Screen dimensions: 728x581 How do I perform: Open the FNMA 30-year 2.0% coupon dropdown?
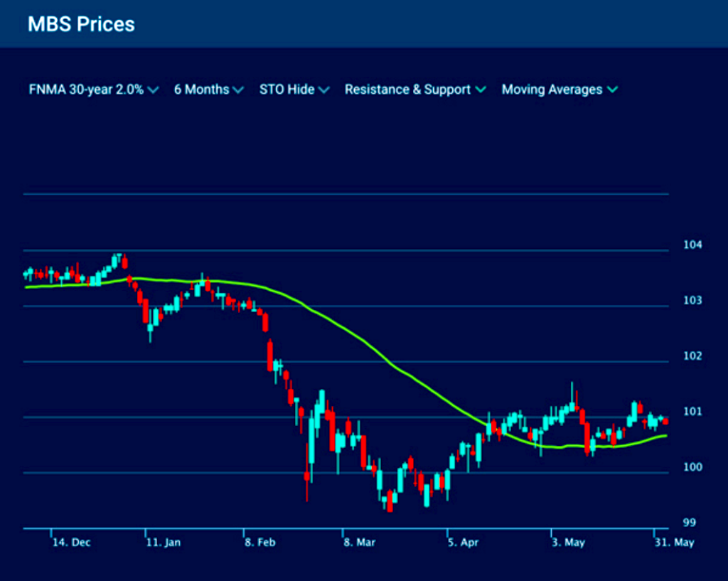[93, 90]
